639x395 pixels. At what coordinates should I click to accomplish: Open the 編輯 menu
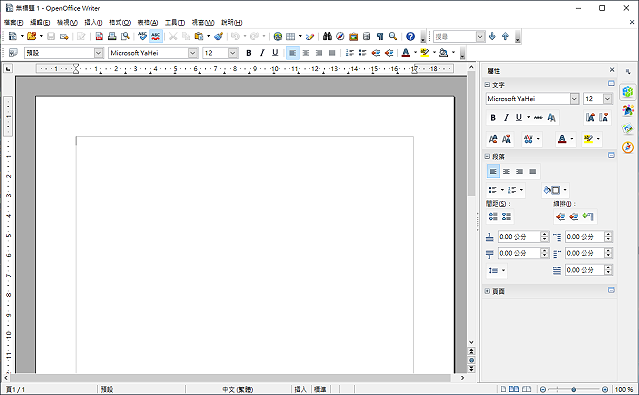coord(40,22)
